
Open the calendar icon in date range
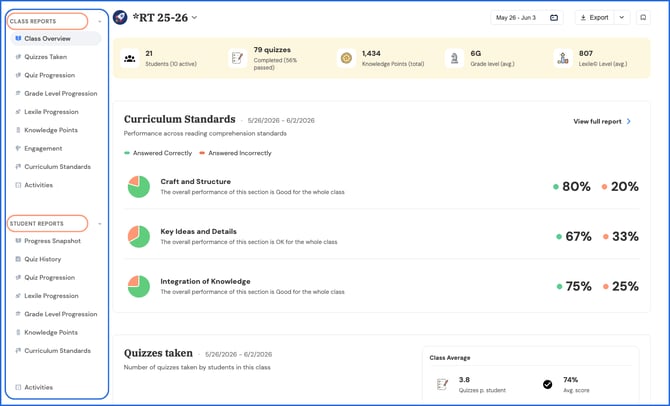(x=554, y=18)
